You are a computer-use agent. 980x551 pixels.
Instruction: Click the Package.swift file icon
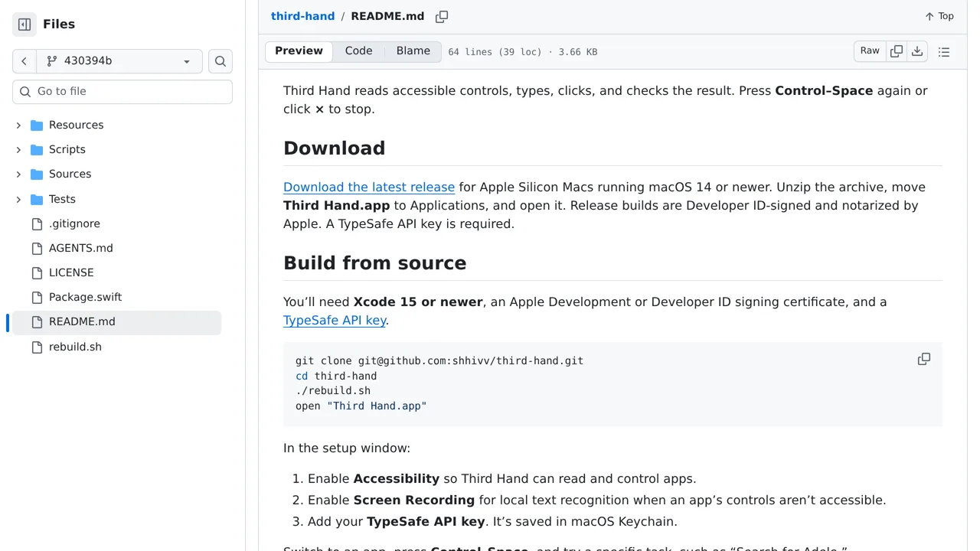[37, 298]
